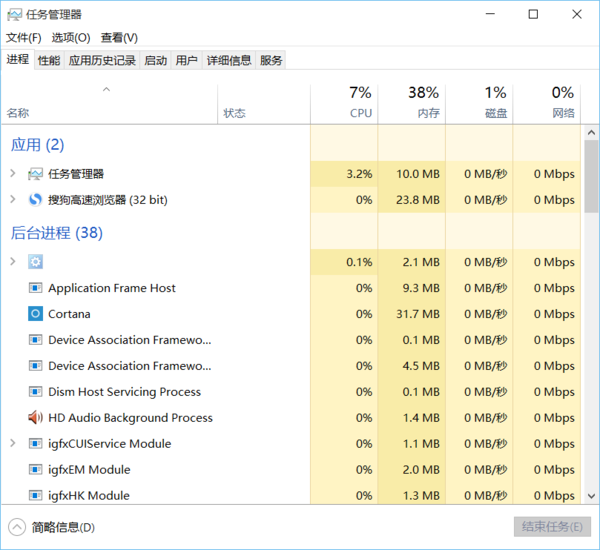Switch to the 启动 tab
Image resolution: width=600 pixels, height=550 pixels.
point(156,60)
